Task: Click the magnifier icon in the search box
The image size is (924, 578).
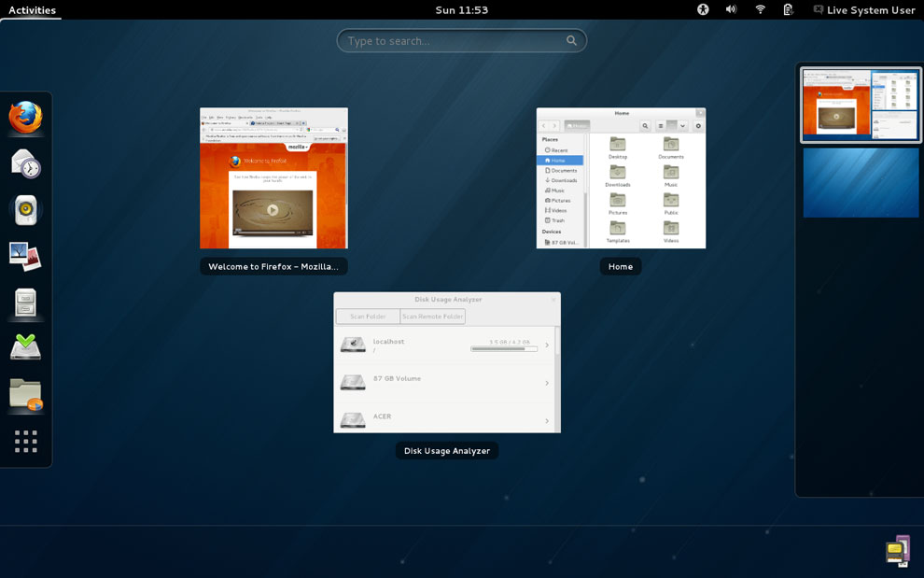Action: pos(571,41)
